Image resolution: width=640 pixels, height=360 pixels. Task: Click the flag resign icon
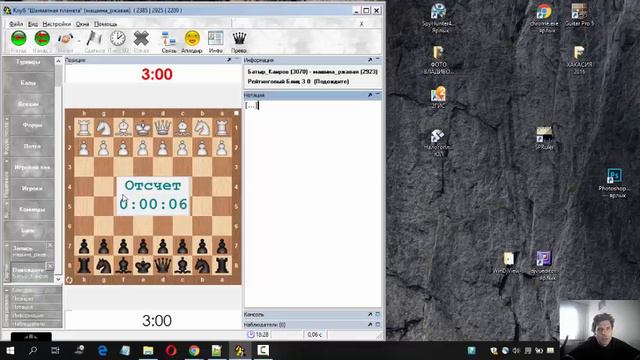tap(94, 39)
